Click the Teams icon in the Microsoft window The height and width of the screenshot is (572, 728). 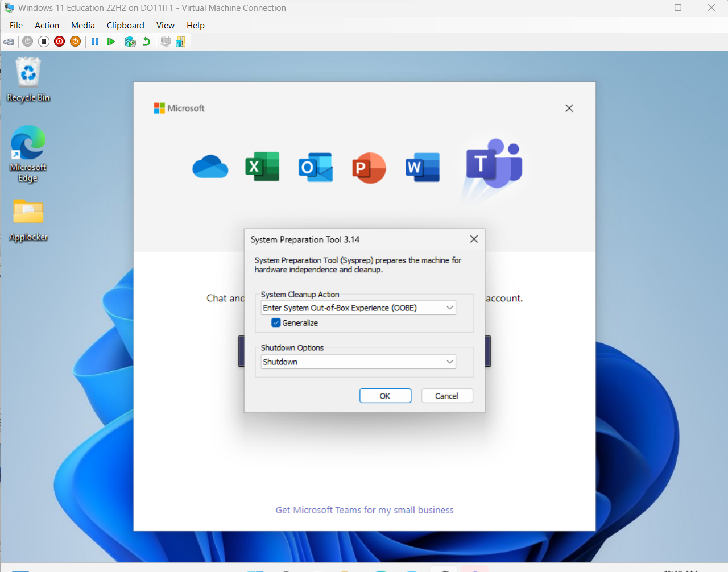click(x=494, y=164)
